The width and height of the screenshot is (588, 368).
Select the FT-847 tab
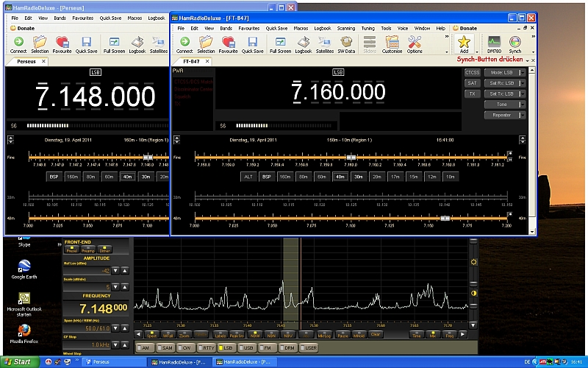tap(191, 61)
